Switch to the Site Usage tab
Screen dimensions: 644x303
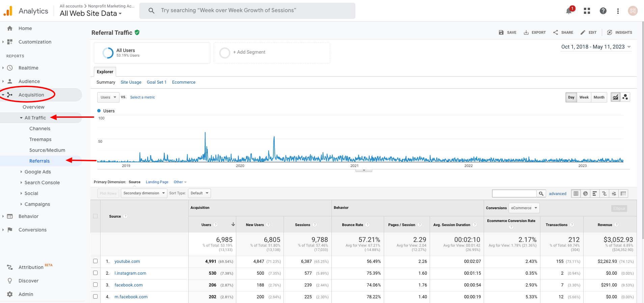tap(131, 82)
